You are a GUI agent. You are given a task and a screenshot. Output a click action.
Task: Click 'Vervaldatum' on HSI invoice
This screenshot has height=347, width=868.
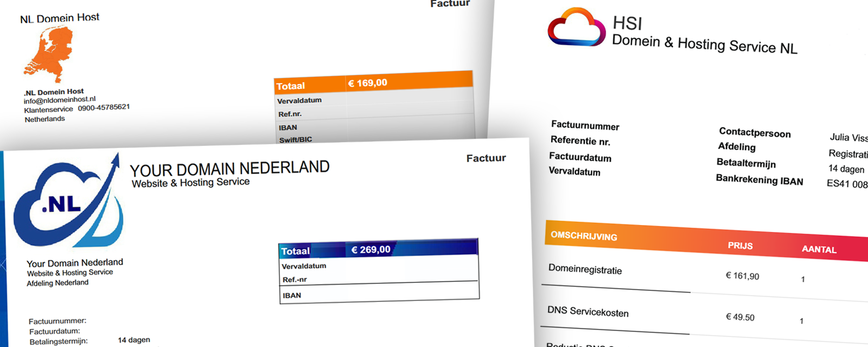575,171
